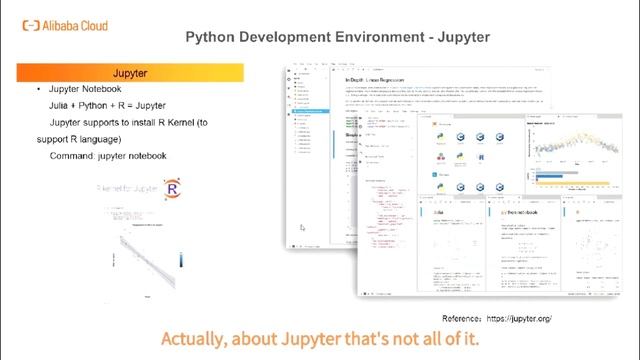This screenshot has height=360, width=640.
Task: Open Python icon beside the red kernel icon
Action: coord(460,156)
